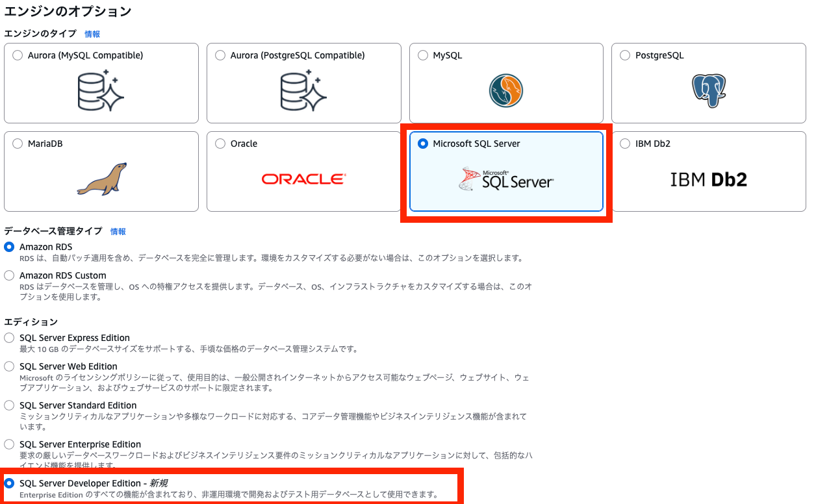Click the MySQL dolphin logo
Viewport: 816px width, 504px height.
tap(506, 90)
